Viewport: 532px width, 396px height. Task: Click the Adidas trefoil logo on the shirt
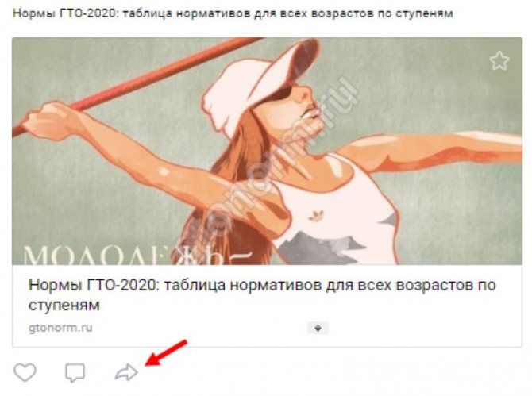click(316, 216)
